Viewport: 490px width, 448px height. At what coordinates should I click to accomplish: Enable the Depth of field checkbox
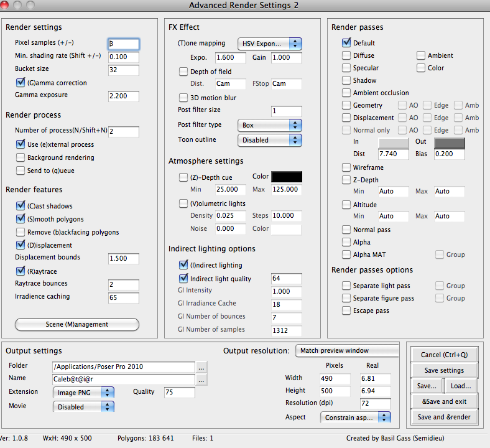[183, 72]
